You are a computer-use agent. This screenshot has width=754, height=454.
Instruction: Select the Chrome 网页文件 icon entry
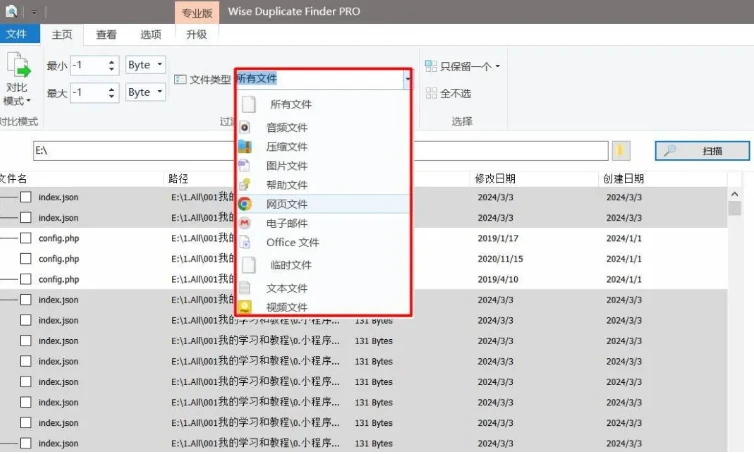(244, 203)
